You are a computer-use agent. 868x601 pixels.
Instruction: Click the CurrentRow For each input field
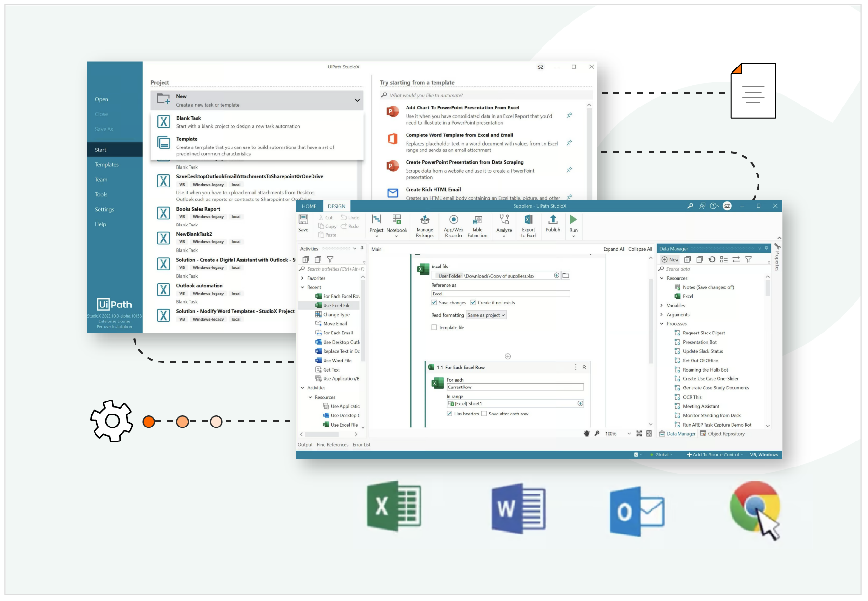[x=515, y=387]
